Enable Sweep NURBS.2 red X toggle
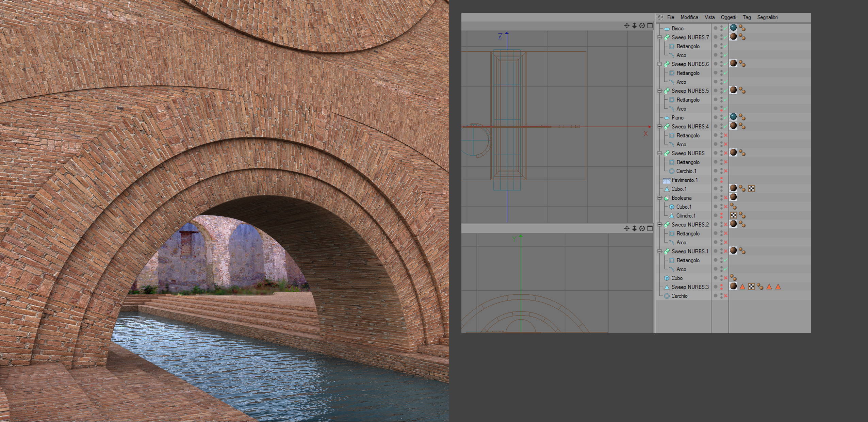The width and height of the screenshot is (868, 422). pyautogui.click(x=725, y=225)
